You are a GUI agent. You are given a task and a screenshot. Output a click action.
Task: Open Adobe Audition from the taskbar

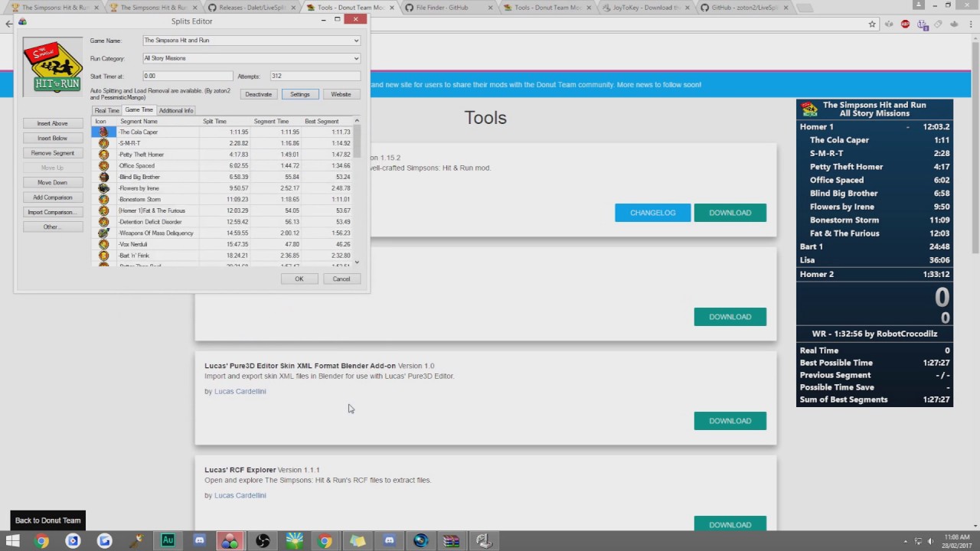tap(168, 541)
